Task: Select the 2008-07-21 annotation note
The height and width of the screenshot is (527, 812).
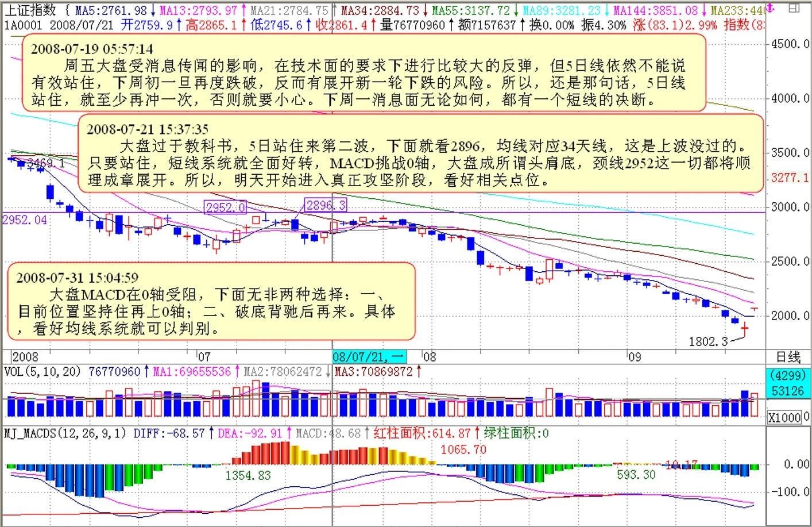Action: click(x=420, y=153)
